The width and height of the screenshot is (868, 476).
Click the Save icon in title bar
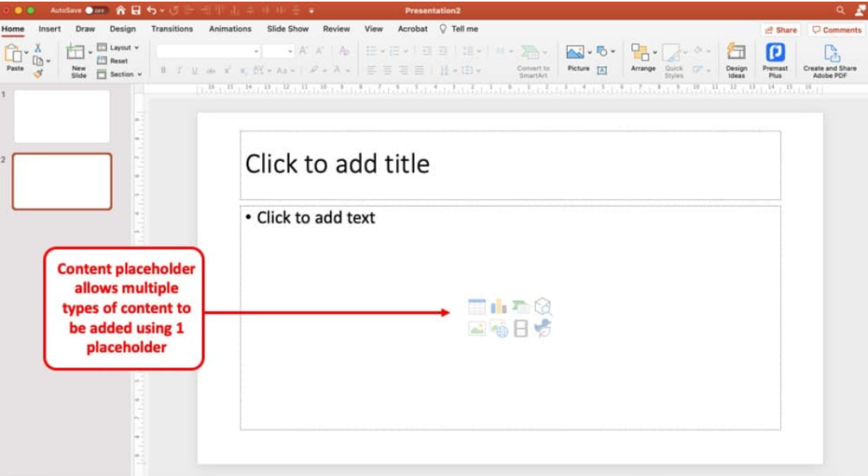pyautogui.click(x=135, y=10)
